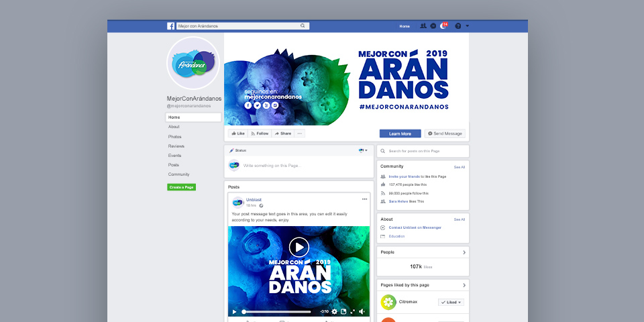Click the Citromax page name
This screenshot has height=322, width=644.
(x=409, y=302)
